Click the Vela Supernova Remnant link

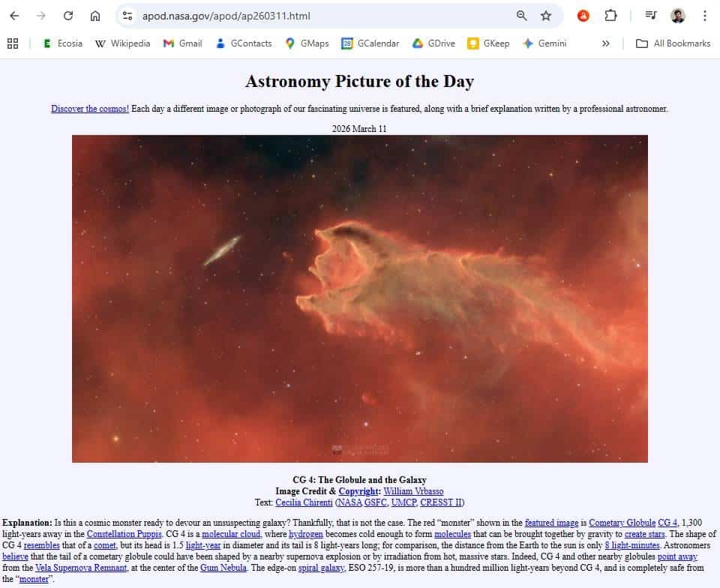coord(81,568)
